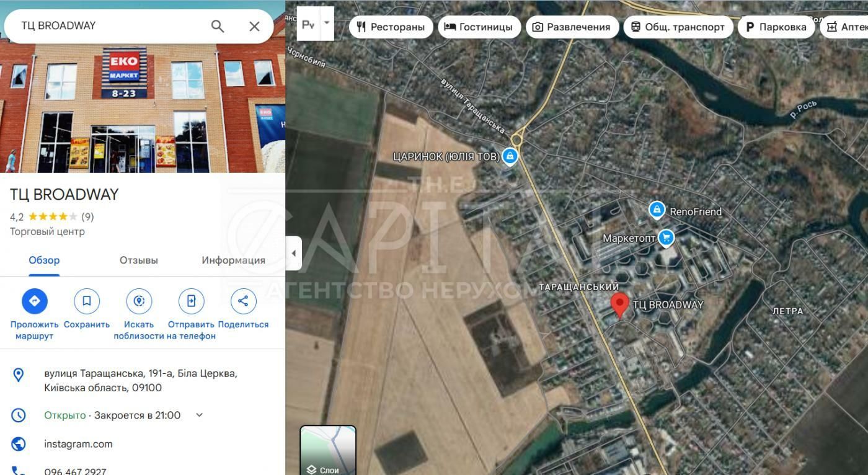868x475 pixels.
Task: Click the Отправить на телефон icon
Action: (x=191, y=301)
